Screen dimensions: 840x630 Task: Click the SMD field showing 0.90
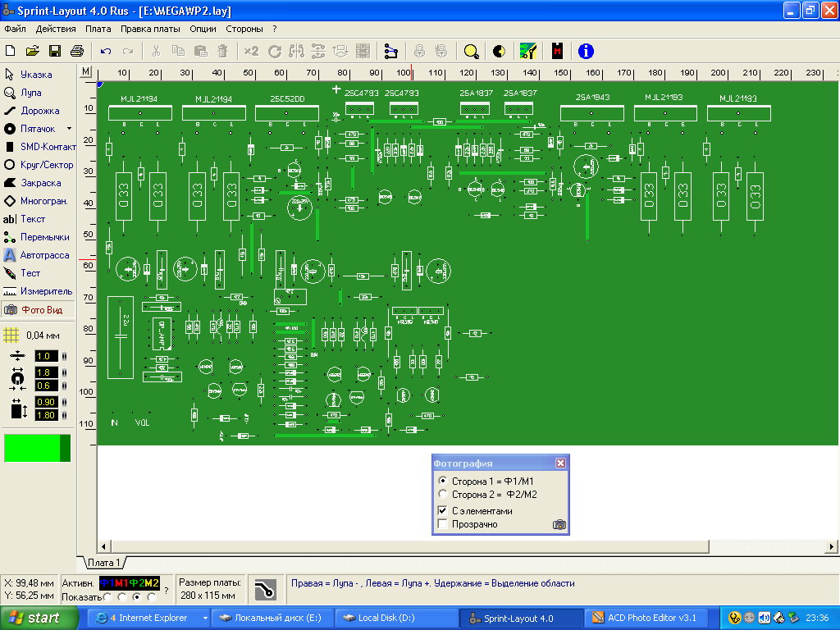click(x=46, y=402)
